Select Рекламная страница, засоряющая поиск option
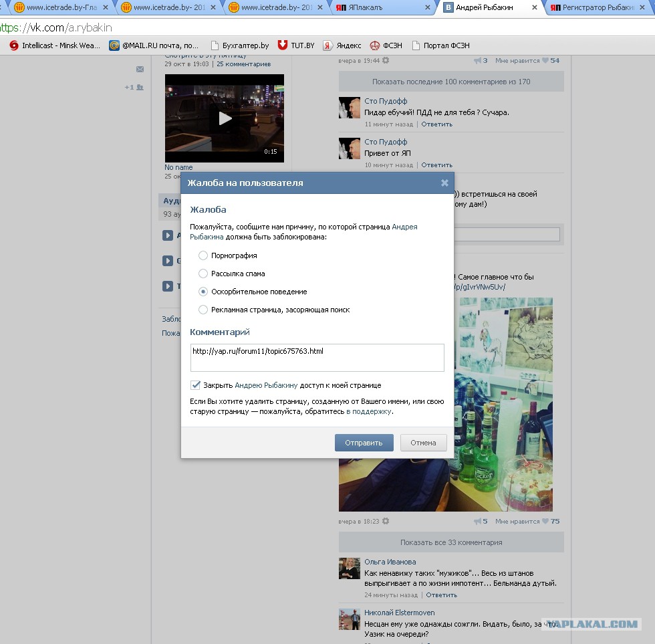Viewport: 655px width, 644px height. point(203,310)
